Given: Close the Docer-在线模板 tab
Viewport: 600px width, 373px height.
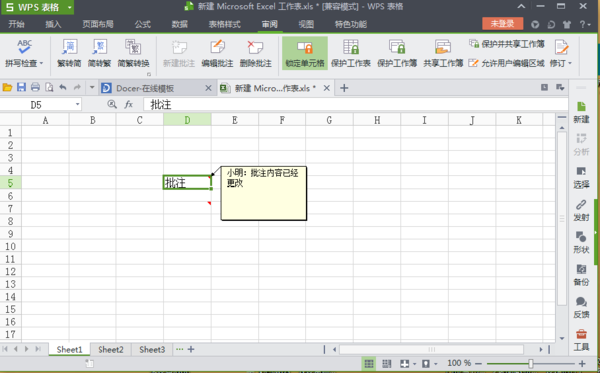Looking at the screenshot, I should click(208, 88).
